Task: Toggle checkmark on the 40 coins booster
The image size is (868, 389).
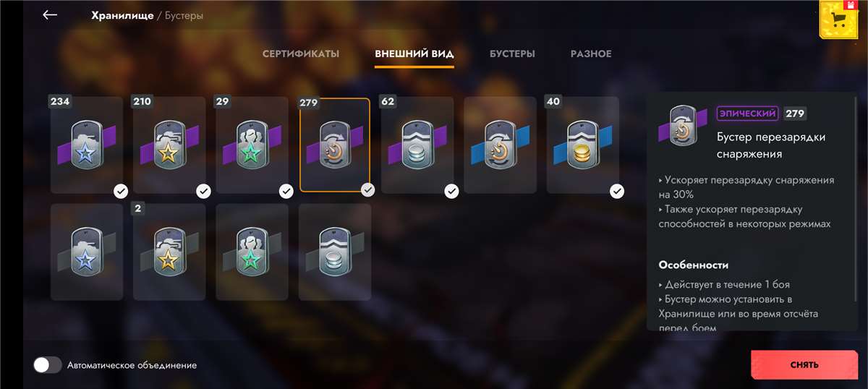Action: point(616,191)
